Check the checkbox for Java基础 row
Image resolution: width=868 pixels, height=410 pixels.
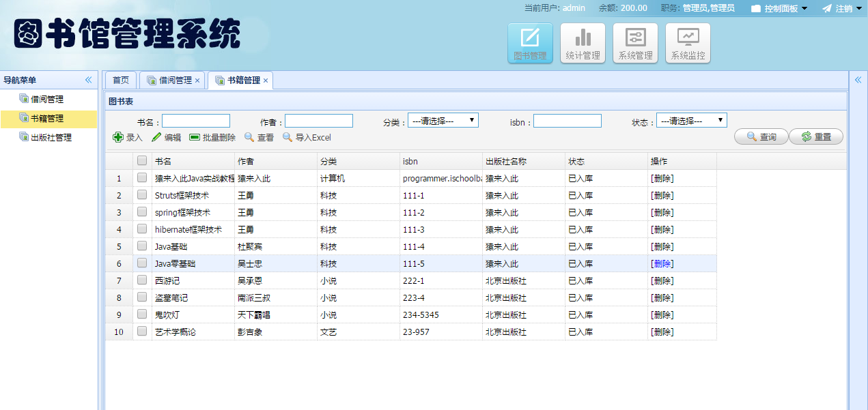142,246
